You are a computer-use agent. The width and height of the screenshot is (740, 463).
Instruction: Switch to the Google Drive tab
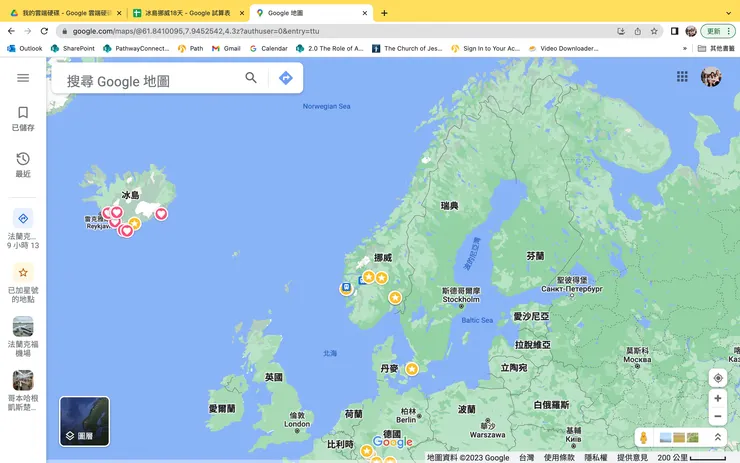click(66, 13)
